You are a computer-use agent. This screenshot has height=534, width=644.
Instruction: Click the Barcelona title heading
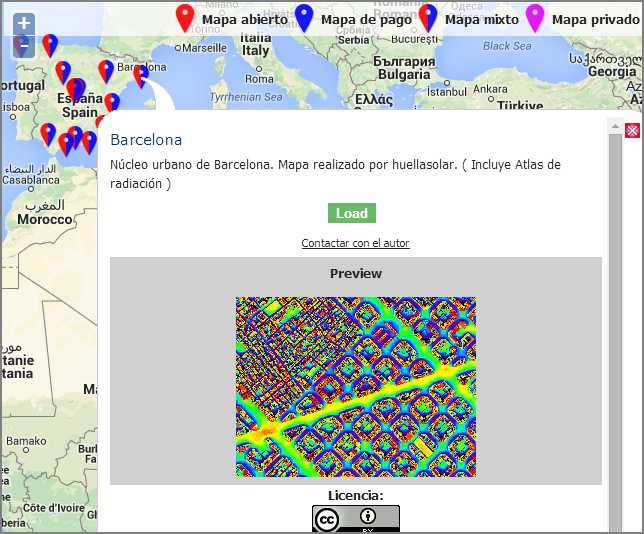click(146, 140)
